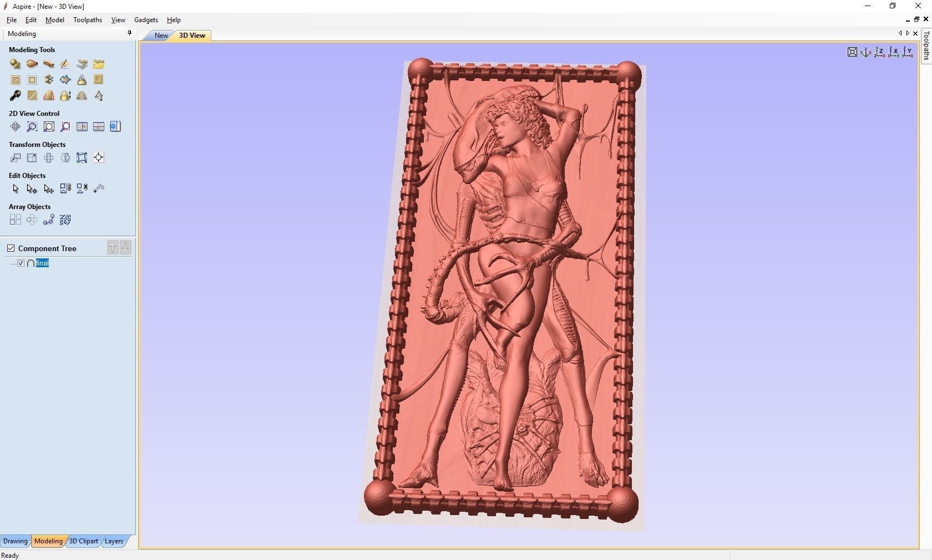The width and height of the screenshot is (932, 560).
Task: Click the Scale Model Z Height dome icon
Action: (65, 95)
